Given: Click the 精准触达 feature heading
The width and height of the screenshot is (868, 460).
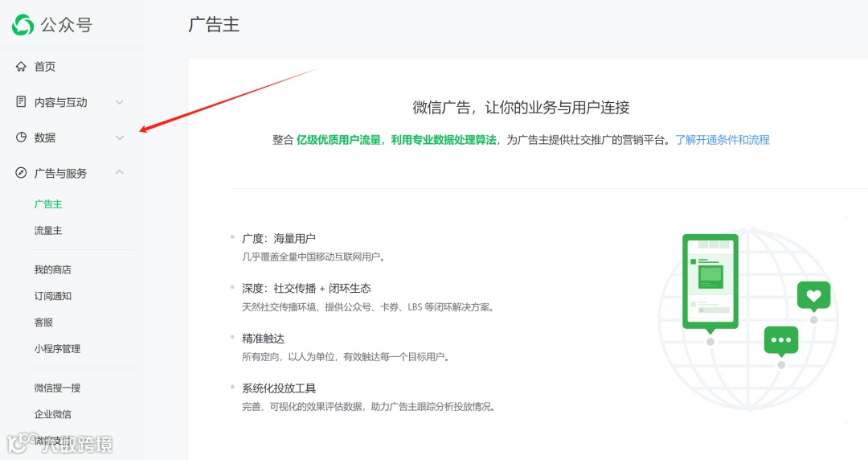Looking at the screenshot, I should pos(263,338).
